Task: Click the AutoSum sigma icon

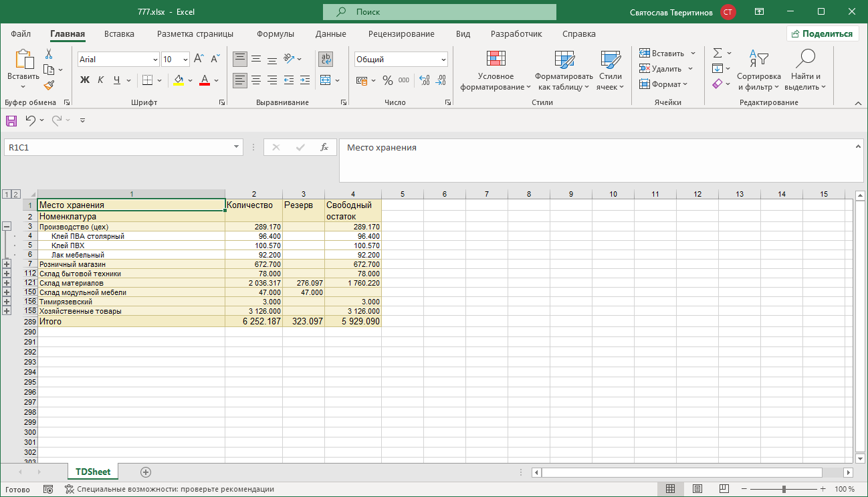Action: pos(718,53)
